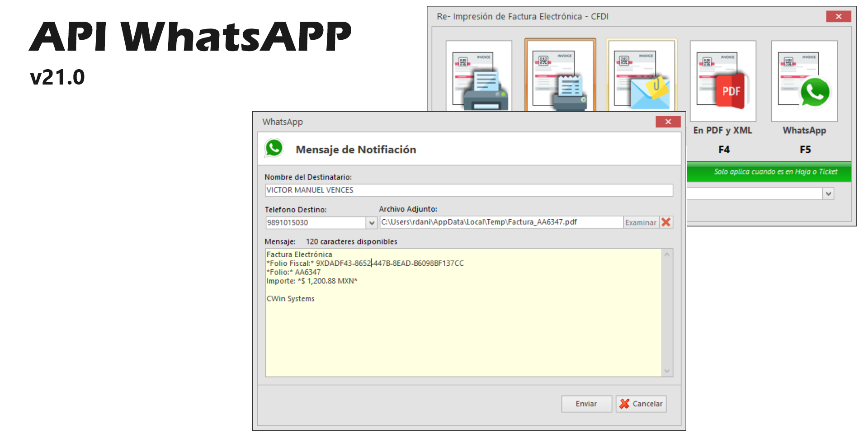Click the Folio AA6347 line in message
Image resolution: width=868 pixels, height=443 pixels.
[293, 272]
